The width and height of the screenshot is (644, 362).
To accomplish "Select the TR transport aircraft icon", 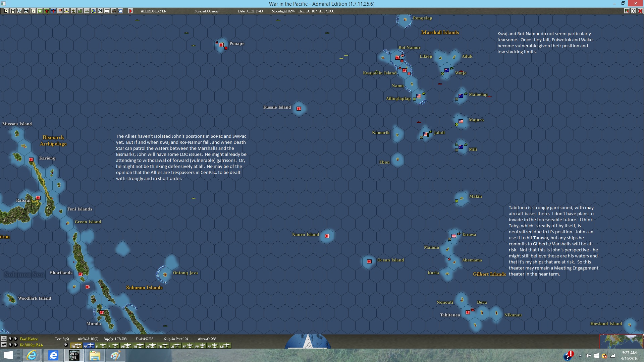I will coord(163,346).
